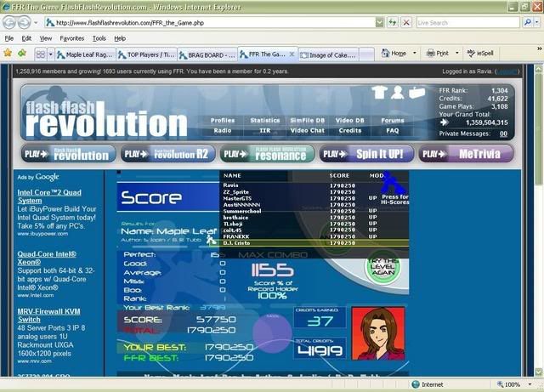Viewport: 544px width, 392px height.
Task: Open the zoom level dropdown at 100%
Action: coord(530,384)
